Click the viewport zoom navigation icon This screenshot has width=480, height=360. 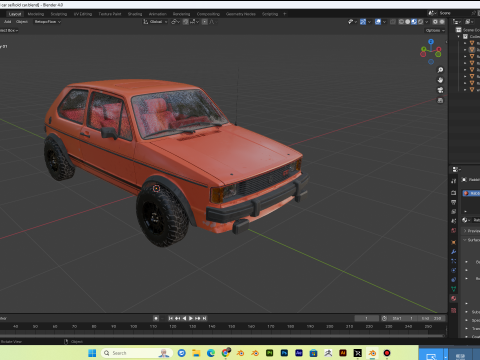click(x=440, y=70)
